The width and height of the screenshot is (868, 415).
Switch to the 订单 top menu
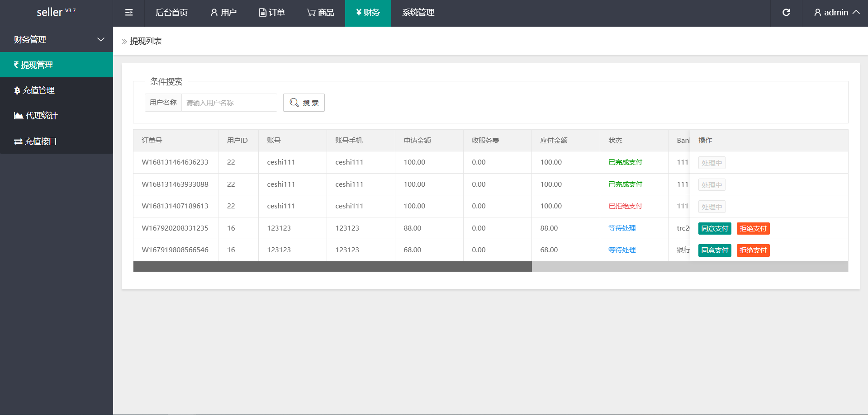pos(272,13)
